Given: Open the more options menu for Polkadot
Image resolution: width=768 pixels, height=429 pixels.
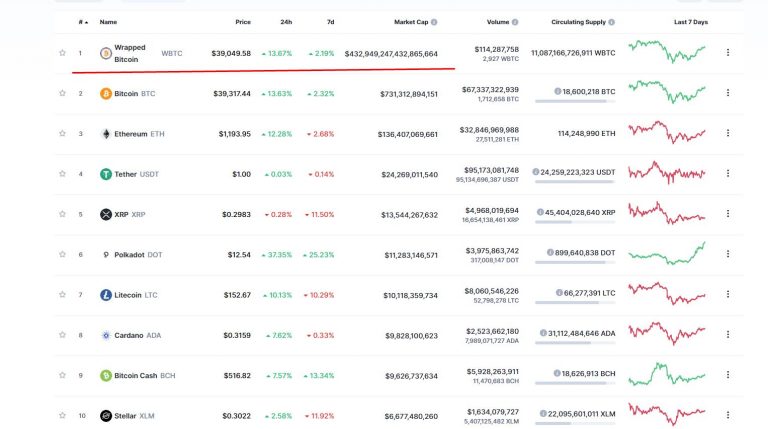Looking at the screenshot, I should point(728,254).
